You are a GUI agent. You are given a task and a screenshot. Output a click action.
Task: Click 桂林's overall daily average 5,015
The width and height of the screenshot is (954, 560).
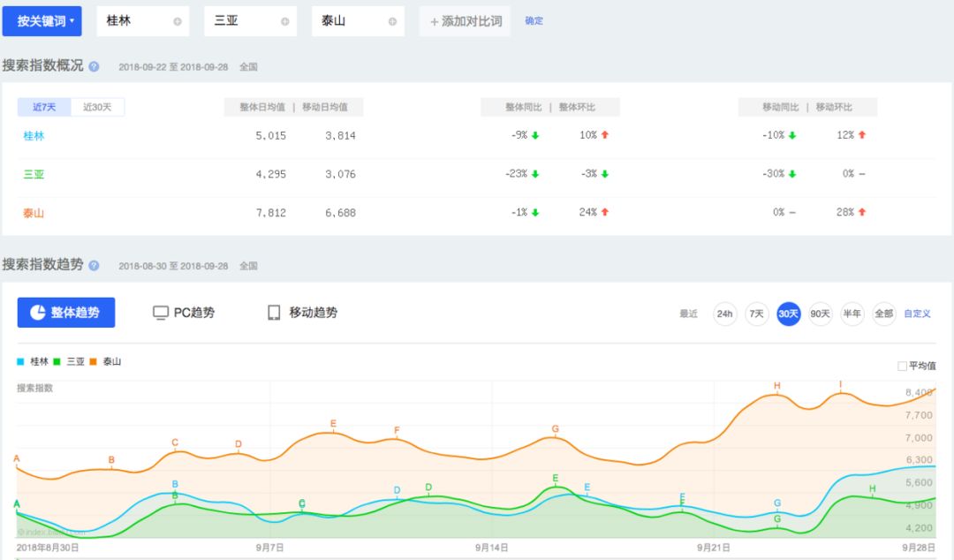271,136
